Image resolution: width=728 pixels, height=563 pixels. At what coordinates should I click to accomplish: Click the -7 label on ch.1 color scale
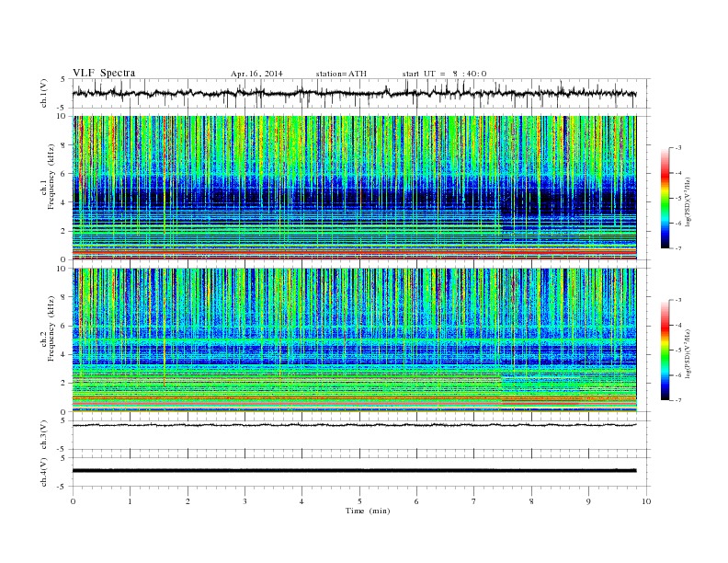(x=677, y=248)
